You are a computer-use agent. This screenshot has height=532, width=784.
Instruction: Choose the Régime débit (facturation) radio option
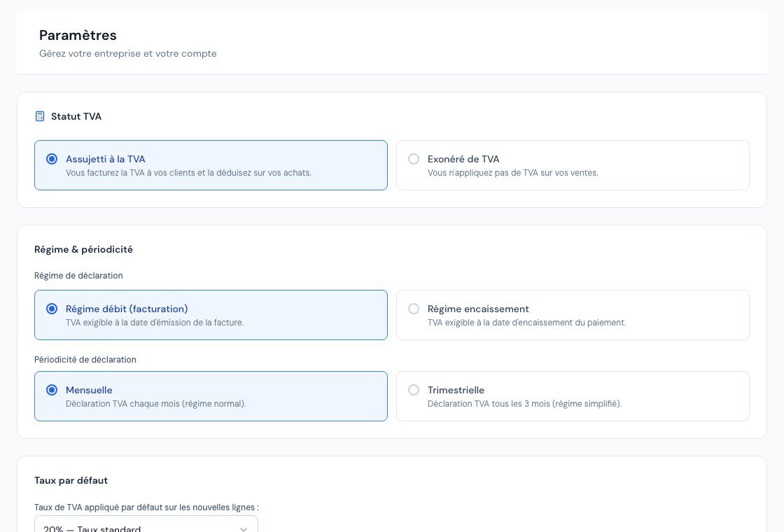pos(52,309)
